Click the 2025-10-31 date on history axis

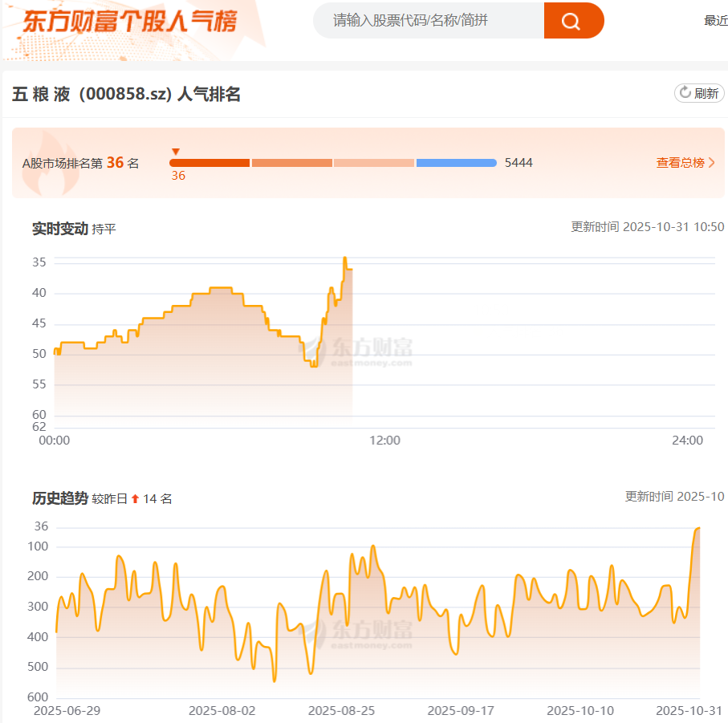(x=689, y=711)
